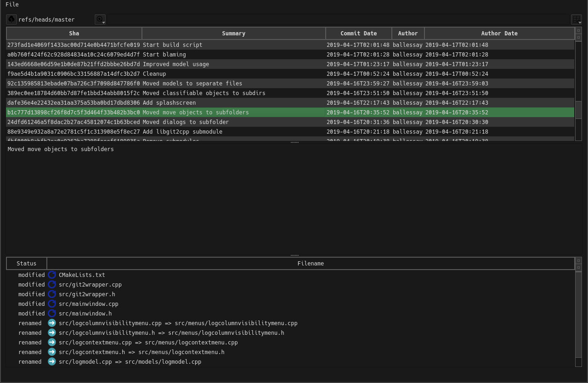The image size is (588, 383).
Task: Click sha 92c135985813ebade07ba726c3f7098d847786f0
Action: 73,84
